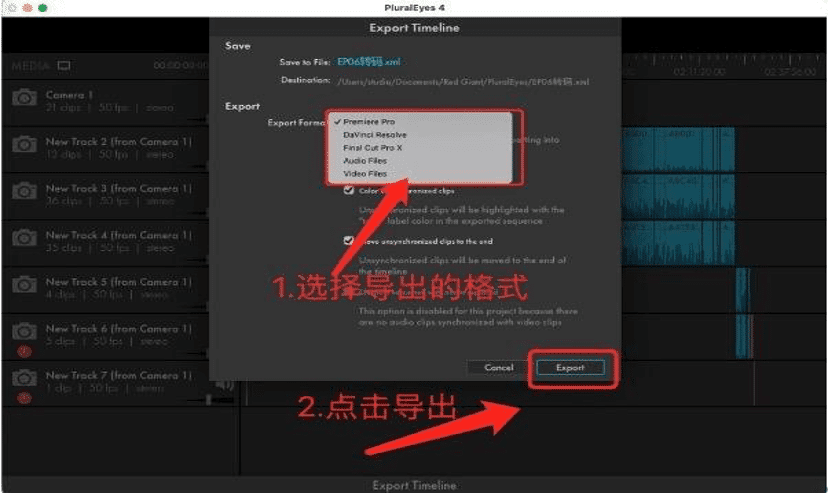Click camera icon of New Track 4
Viewport: 828px width, 493px height.
[x=25, y=238]
